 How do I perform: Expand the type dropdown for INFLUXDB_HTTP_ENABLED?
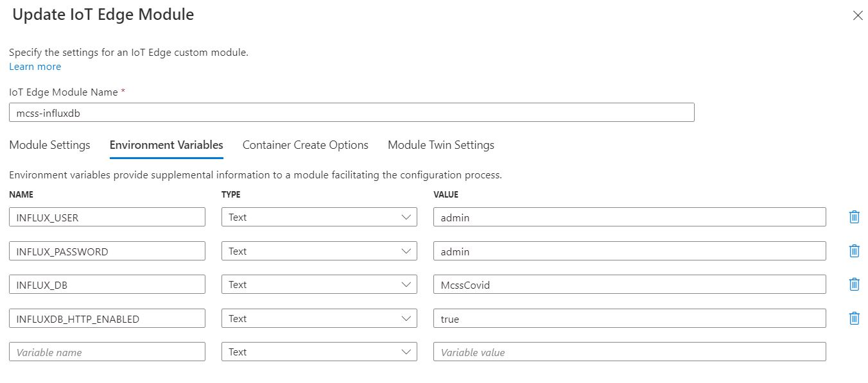pyautogui.click(x=319, y=318)
